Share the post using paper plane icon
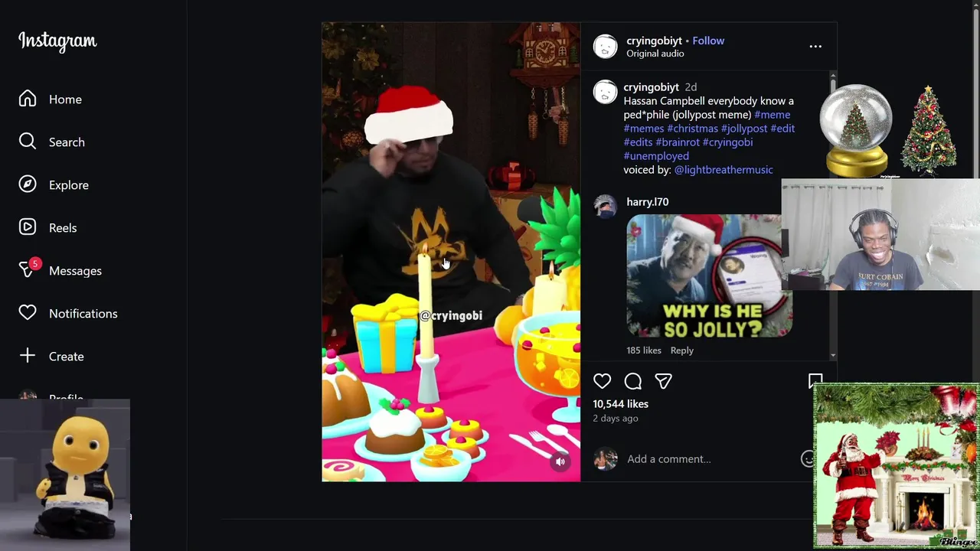Image resolution: width=980 pixels, height=551 pixels. (x=663, y=381)
